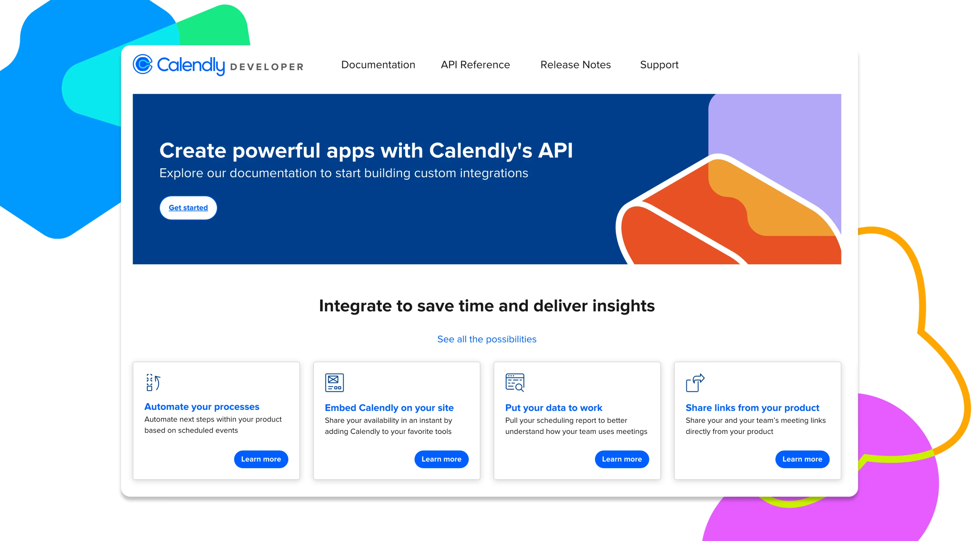Open the Documentation nav link
The width and height of the screenshot is (980, 541).
coord(378,65)
